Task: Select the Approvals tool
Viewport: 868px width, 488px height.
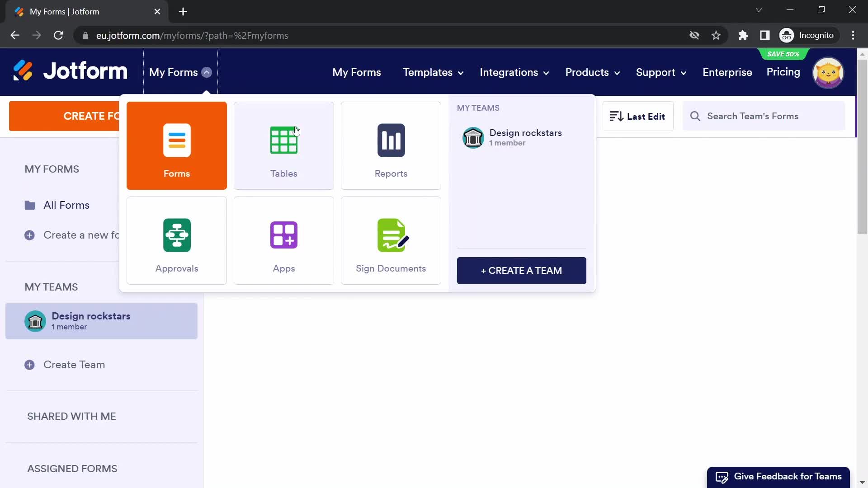Action: [177, 241]
